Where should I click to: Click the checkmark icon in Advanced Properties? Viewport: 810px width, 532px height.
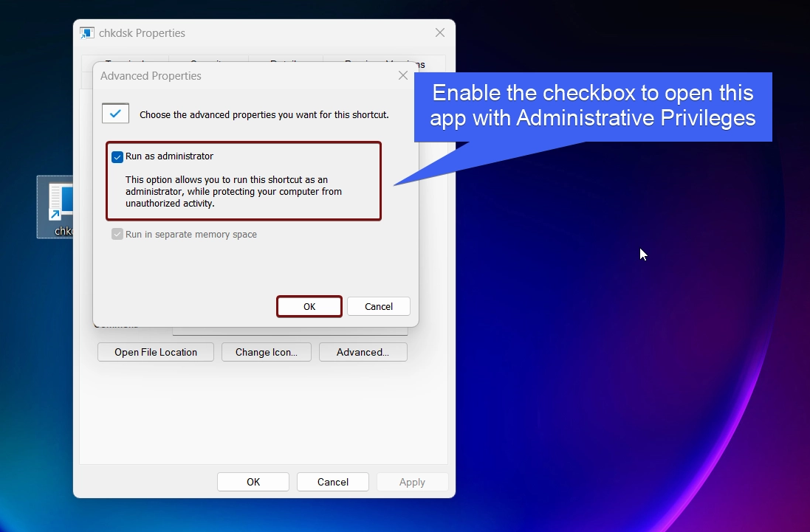pos(115,114)
